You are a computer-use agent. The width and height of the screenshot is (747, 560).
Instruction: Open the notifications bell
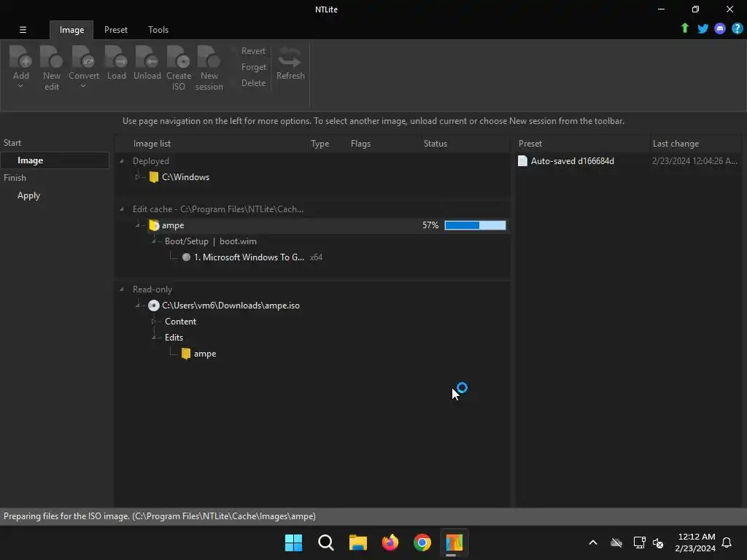[727, 542]
